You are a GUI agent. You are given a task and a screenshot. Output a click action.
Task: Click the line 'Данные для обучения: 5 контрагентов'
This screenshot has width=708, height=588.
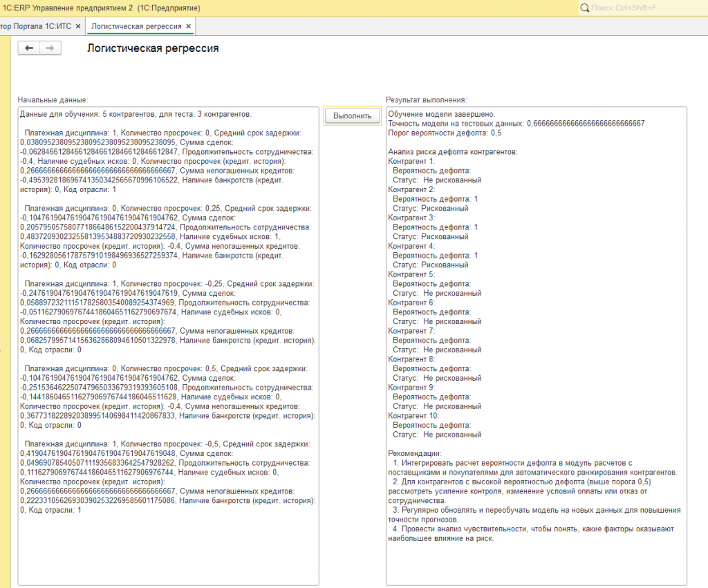click(x=136, y=114)
